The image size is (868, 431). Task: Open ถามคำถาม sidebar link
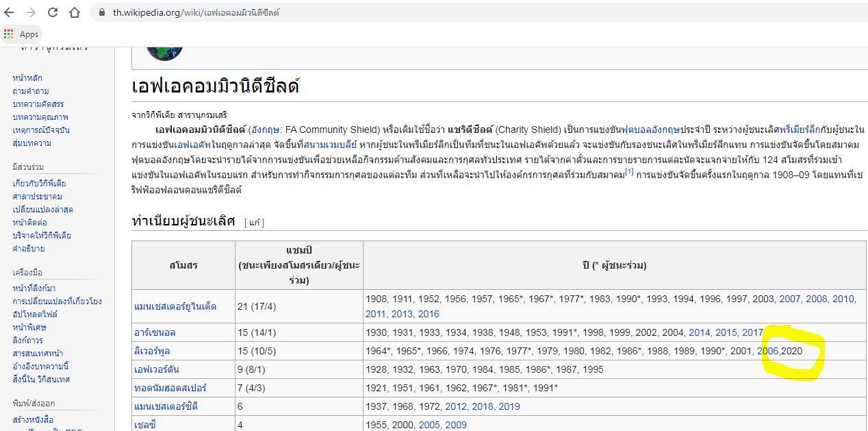31,90
